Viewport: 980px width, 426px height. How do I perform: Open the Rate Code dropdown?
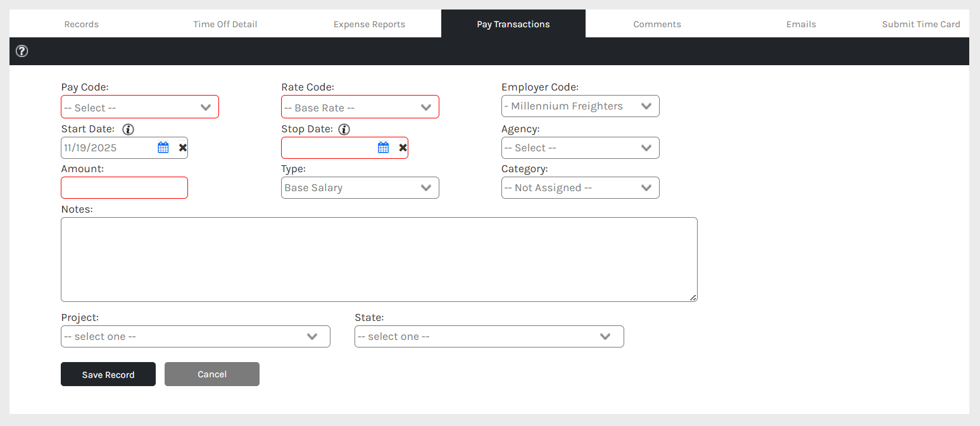[360, 107]
